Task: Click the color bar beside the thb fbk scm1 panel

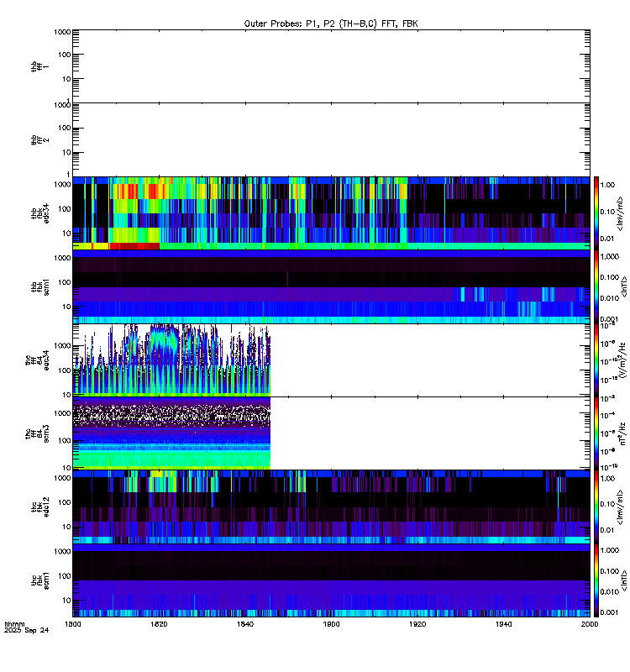Action: 596,286
